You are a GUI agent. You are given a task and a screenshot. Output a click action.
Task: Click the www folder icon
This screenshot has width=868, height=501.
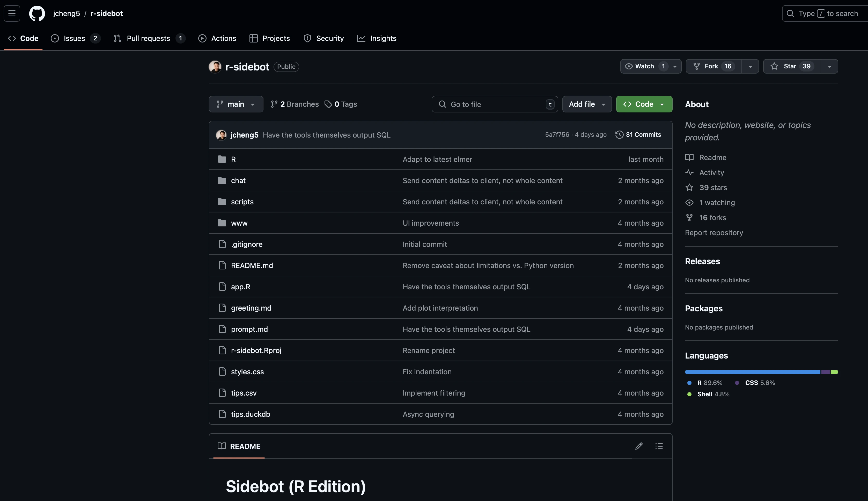[x=222, y=223]
